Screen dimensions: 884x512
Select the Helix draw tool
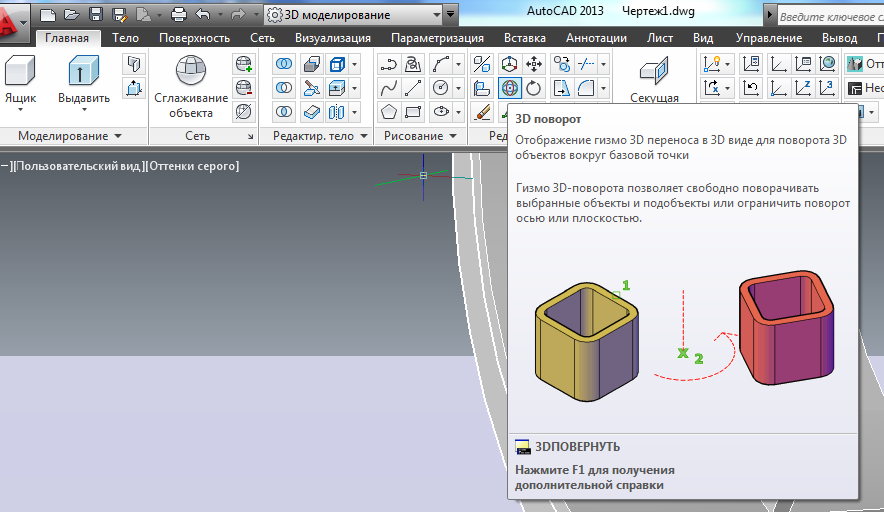(413, 64)
